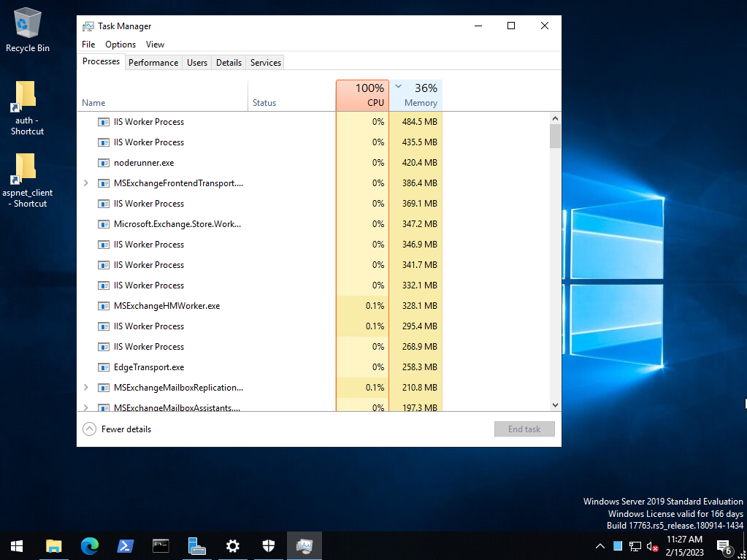This screenshot has width=747, height=560.
Task: Switch to the Details tab
Action: [229, 62]
